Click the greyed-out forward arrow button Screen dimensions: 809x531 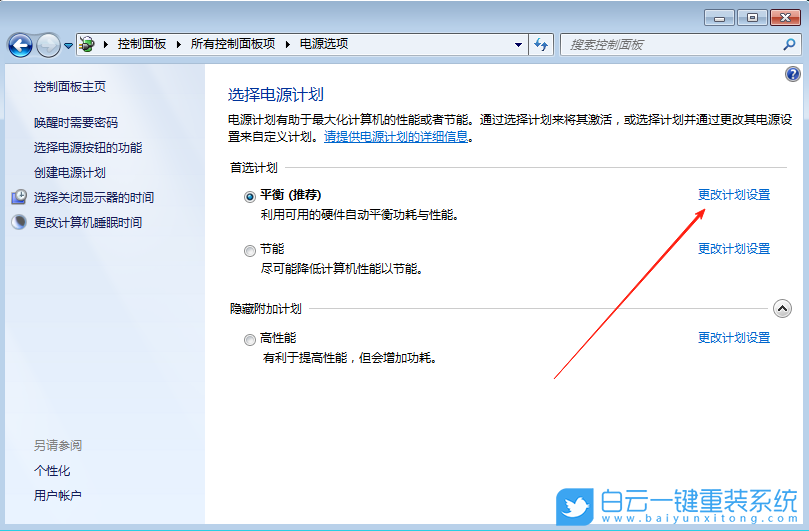pos(48,45)
